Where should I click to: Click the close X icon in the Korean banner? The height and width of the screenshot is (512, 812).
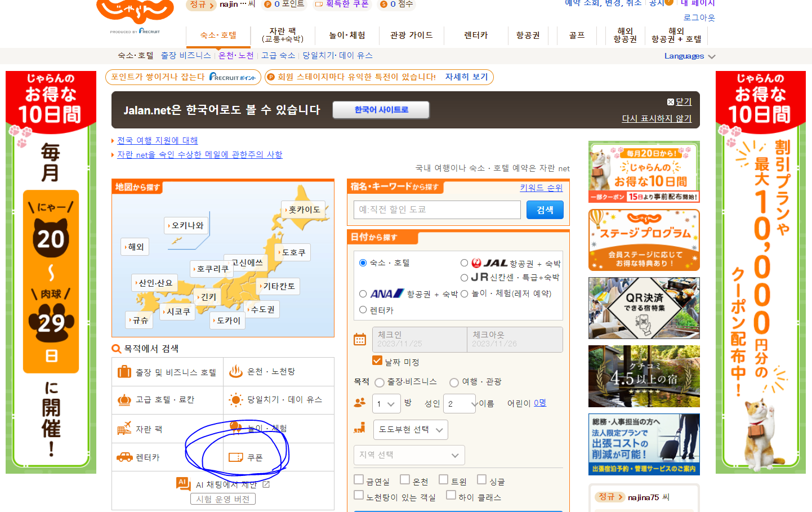coord(670,102)
